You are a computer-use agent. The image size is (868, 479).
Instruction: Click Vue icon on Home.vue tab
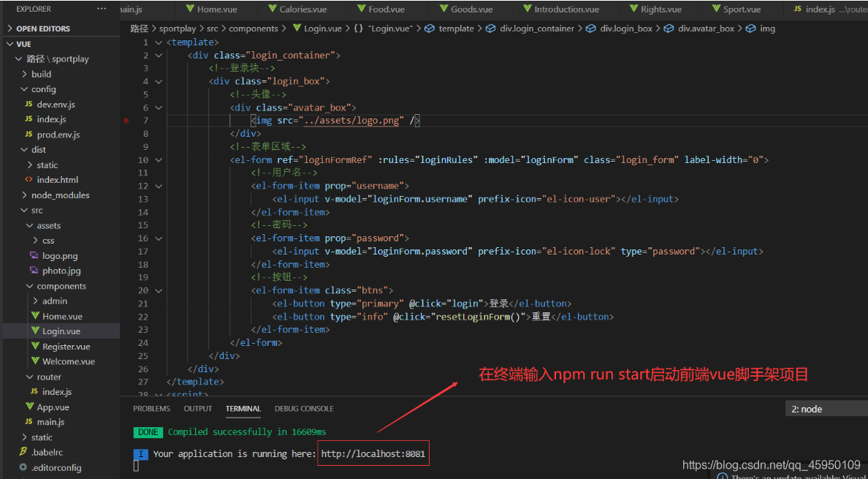point(190,9)
